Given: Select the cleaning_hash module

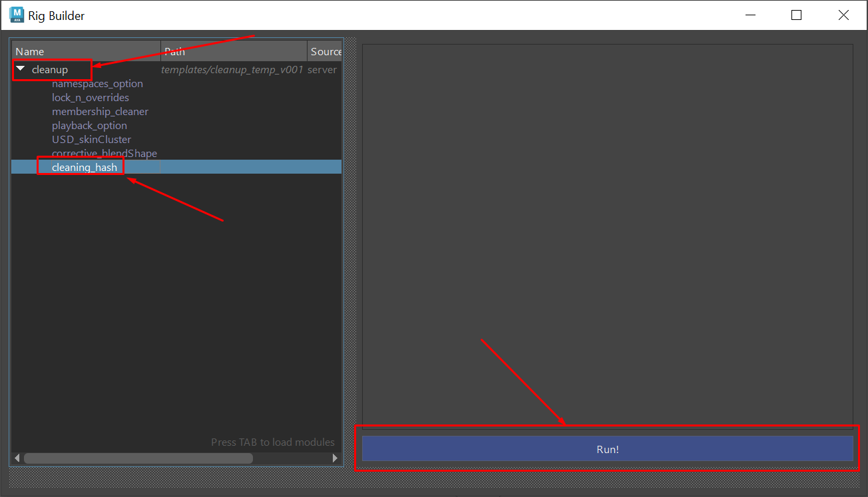Looking at the screenshot, I should pyautogui.click(x=85, y=168).
